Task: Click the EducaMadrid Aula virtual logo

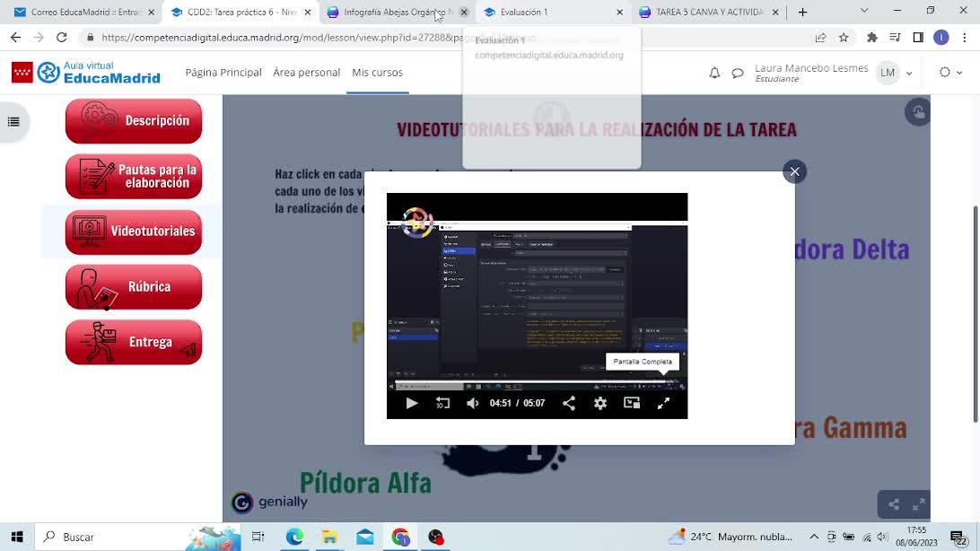Action: (x=86, y=73)
